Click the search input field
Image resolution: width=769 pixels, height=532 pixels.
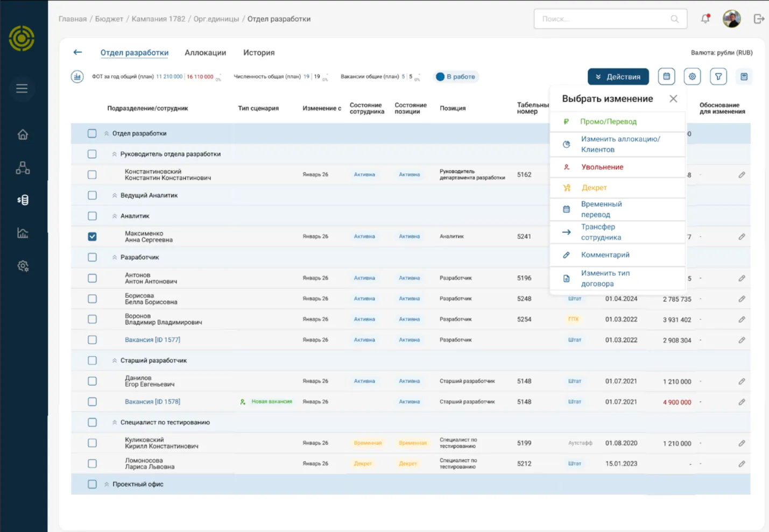(603, 19)
